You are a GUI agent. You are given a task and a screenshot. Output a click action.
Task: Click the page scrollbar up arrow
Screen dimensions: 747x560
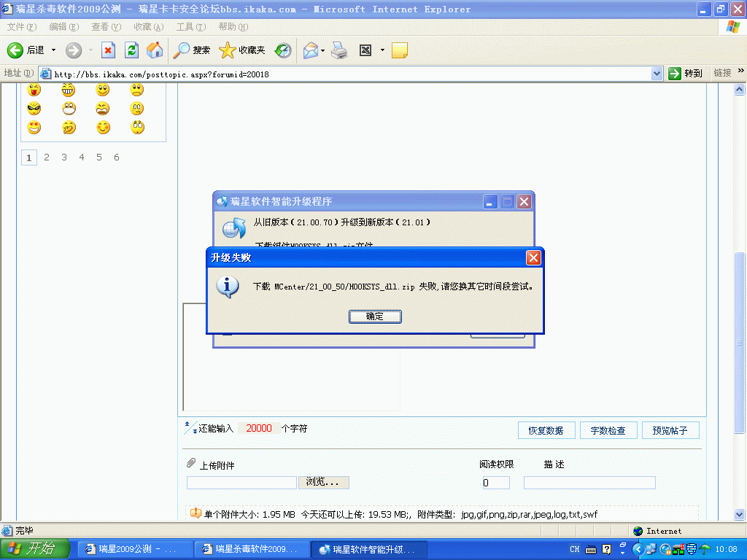pyautogui.click(x=740, y=89)
